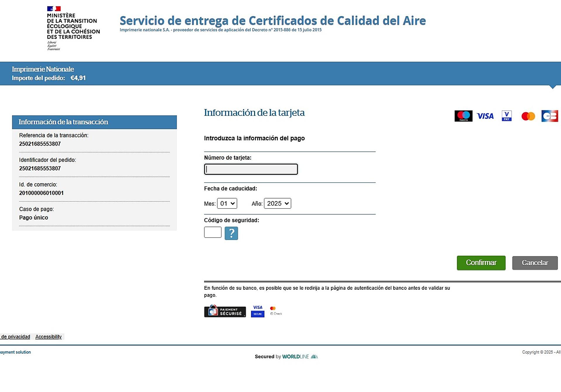Open the security code help question mark
Screen dimensions: 561x392
(231, 233)
